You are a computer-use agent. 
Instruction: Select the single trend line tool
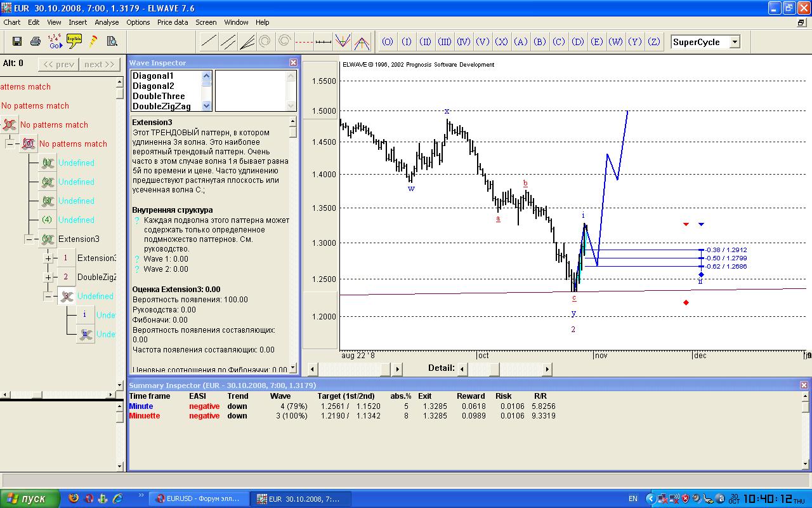[x=209, y=42]
